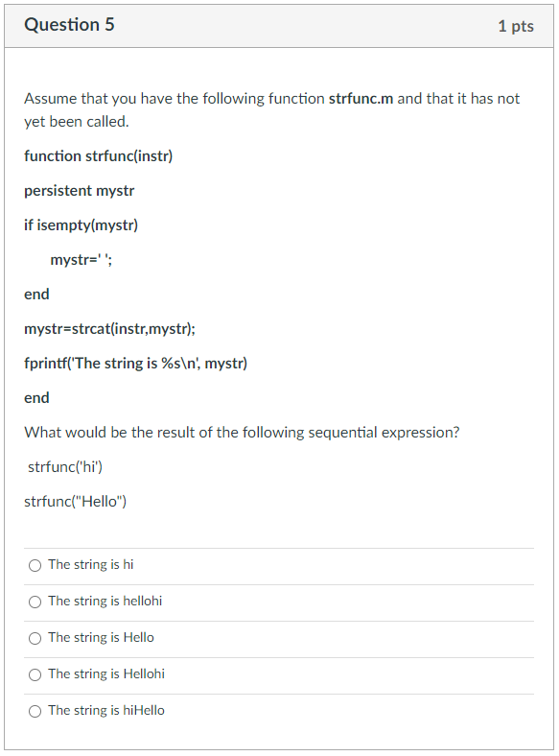
Task: Click the 'function strfunc(instr)' code line
Action: tap(99, 156)
